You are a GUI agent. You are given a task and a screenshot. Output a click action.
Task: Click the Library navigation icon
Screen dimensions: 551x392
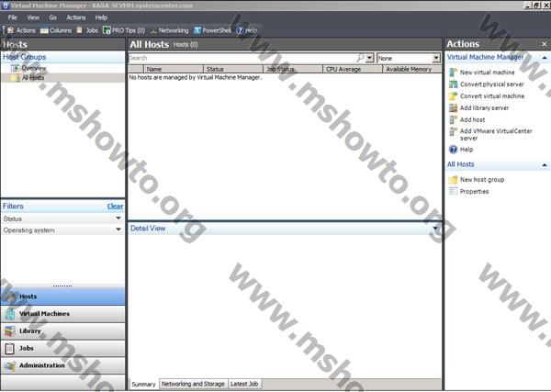[10, 330]
